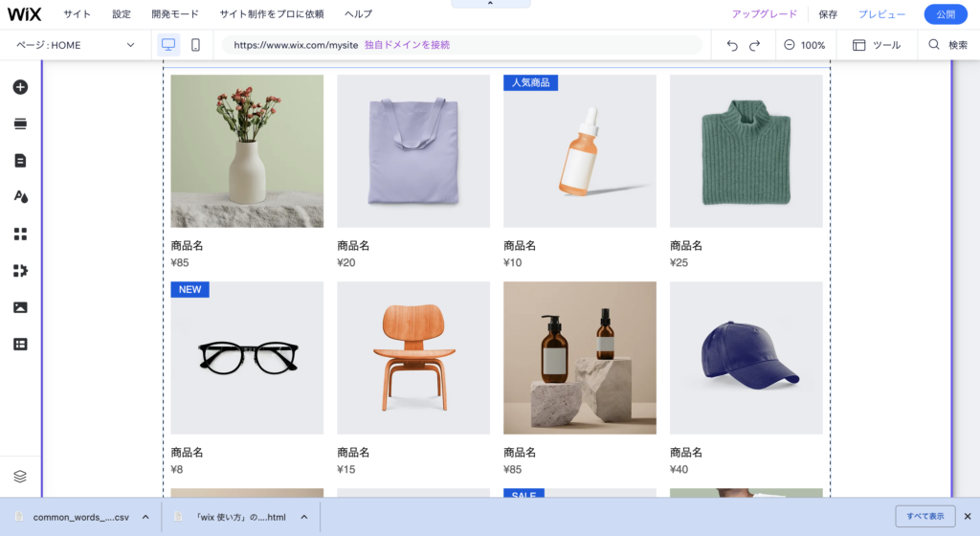Open the My Business puzzle icon
The image size is (980, 536).
coord(21,271)
